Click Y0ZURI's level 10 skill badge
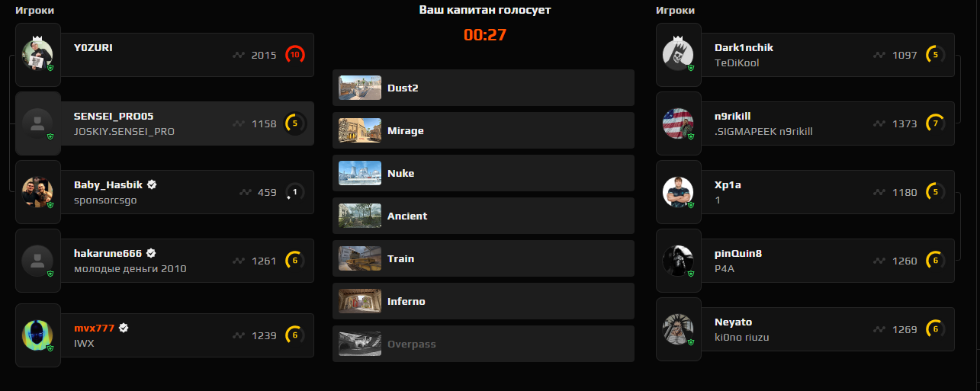The width and height of the screenshot is (980, 391). point(295,55)
